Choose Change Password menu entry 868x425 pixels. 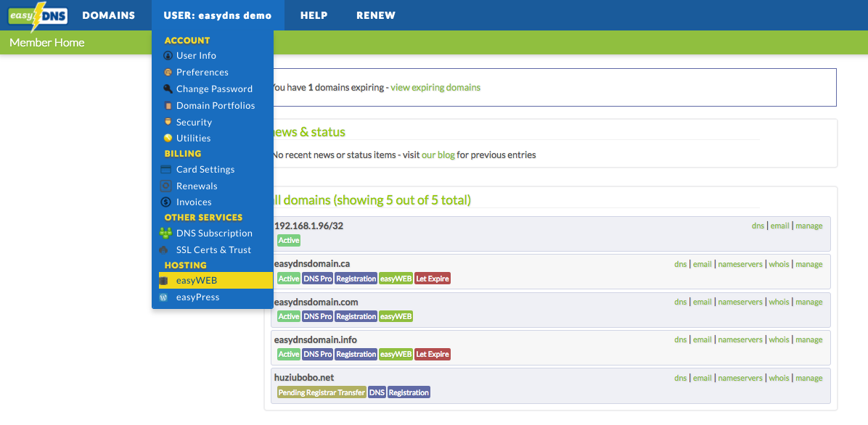pyautogui.click(x=213, y=89)
